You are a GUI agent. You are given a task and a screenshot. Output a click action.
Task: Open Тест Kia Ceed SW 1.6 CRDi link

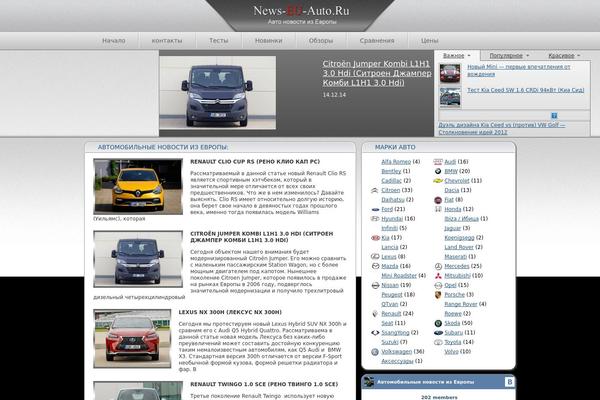click(x=525, y=90)
